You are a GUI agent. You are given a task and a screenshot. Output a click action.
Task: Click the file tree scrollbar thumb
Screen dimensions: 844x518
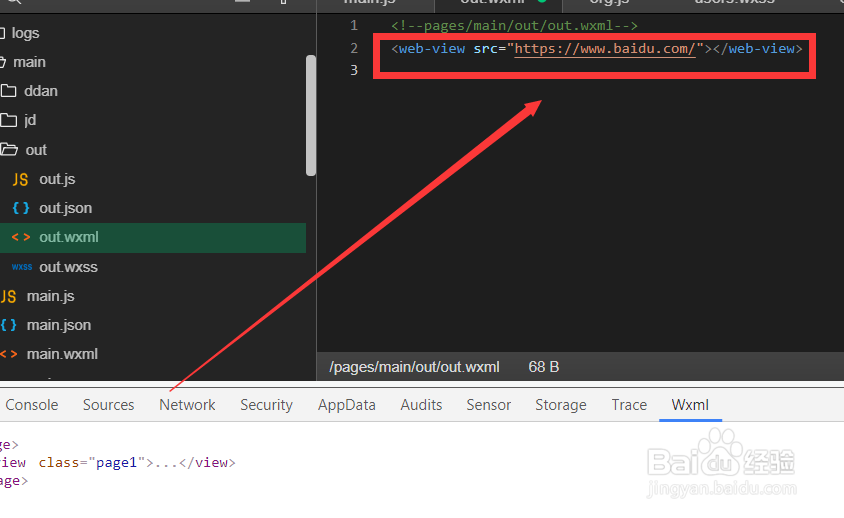311,115
